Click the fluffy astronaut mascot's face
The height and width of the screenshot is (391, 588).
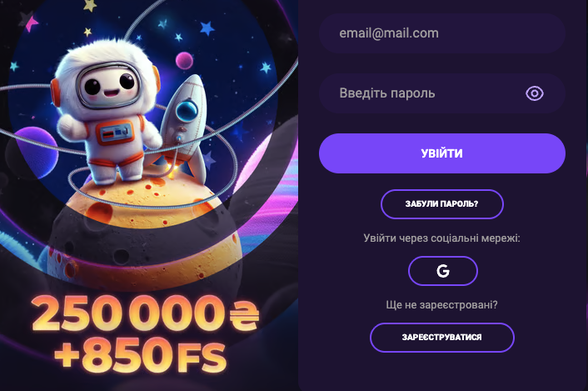pyautogui.click(x=108, y=83)
